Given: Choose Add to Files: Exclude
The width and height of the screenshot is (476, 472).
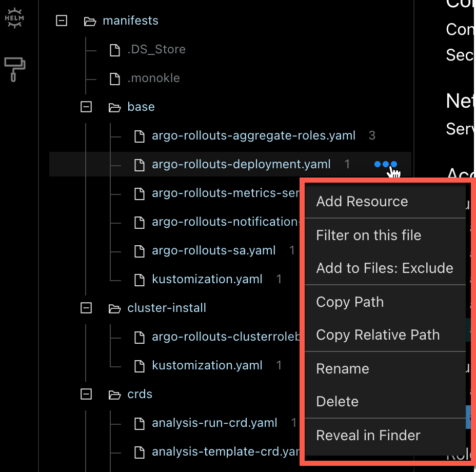Looking at the screenshot, I should coord(385,268).
